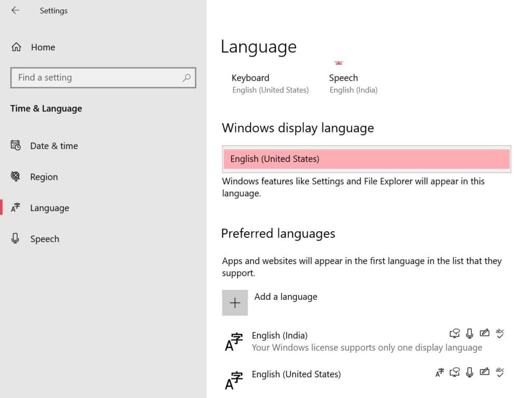Click the Speech microphone sidebar icon

pos(15,238)
